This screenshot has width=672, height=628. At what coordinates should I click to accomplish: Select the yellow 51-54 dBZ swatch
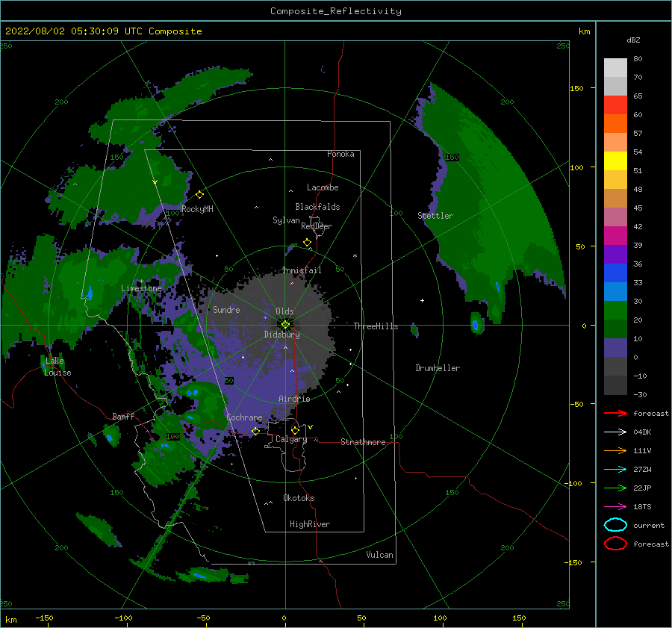pyautogui.click(x=615, y=161)
